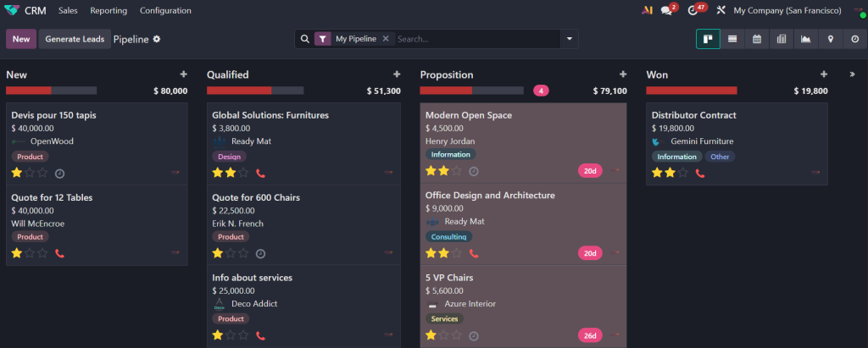The image size is (868, 348).
Task: Click phone activity on Global Solutions card
Action: pos(261,174)
